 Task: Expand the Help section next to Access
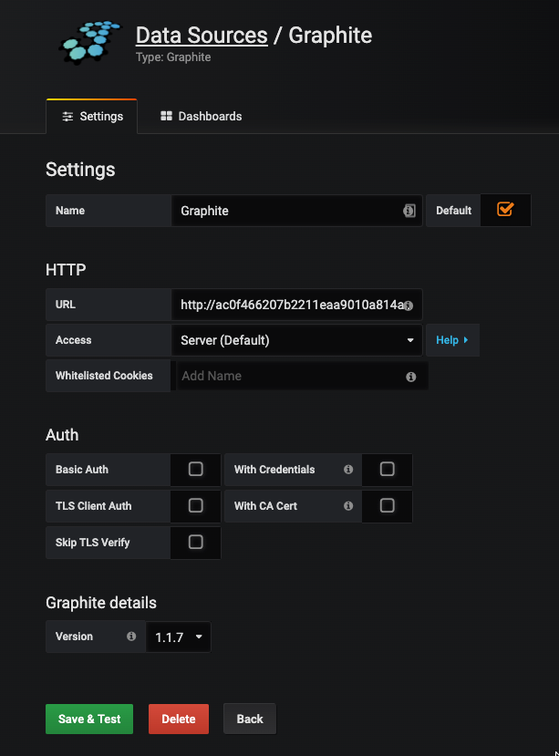tap(452, 339)
